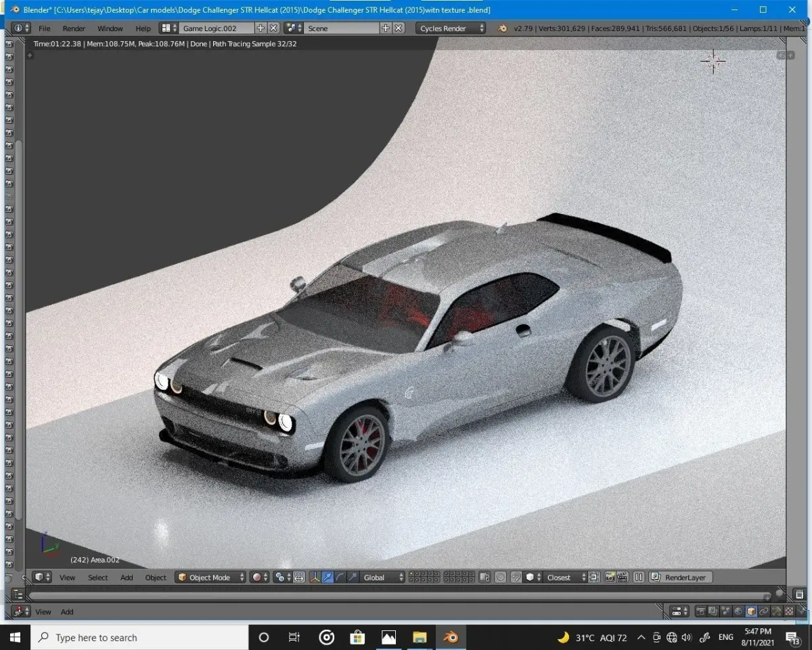This screenshot has width=812, height=650.
Task: Open the Render menu
Action: (74, 28)
